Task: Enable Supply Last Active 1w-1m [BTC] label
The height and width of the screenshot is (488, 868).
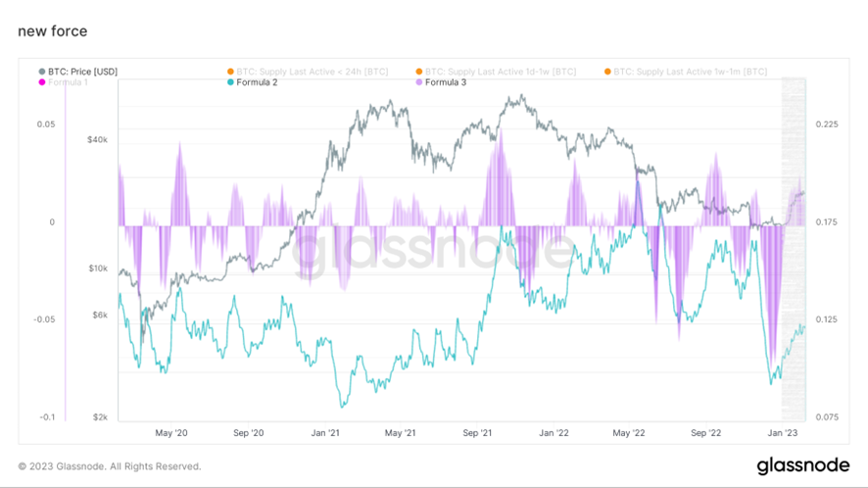Action: [x=690, y=72]
